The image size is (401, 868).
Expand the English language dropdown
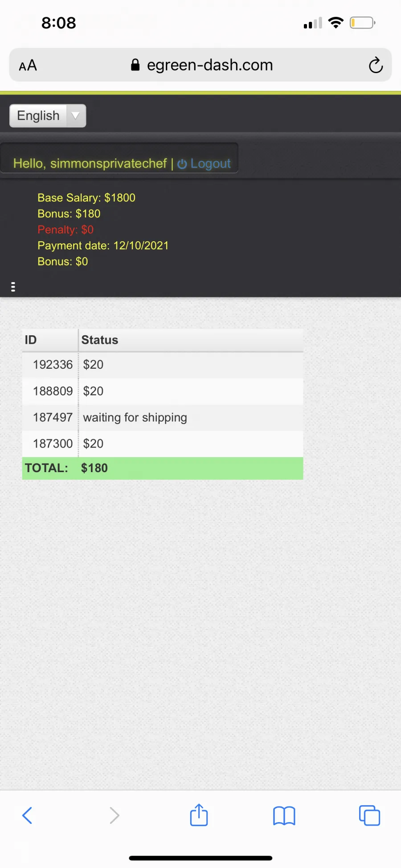(x=48, y=116)
